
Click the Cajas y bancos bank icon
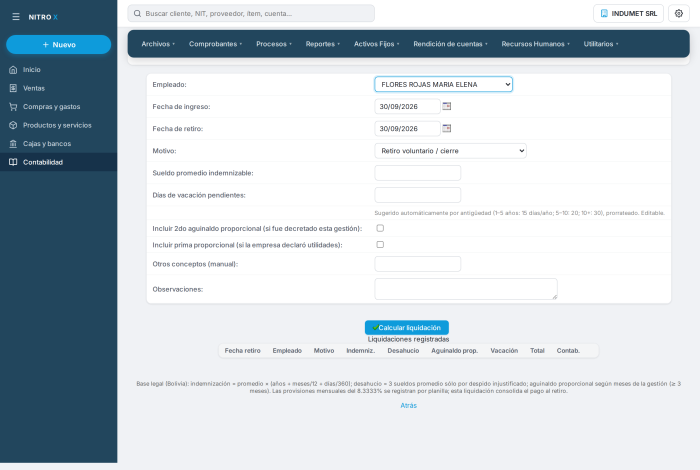click(x=13, y=144)
